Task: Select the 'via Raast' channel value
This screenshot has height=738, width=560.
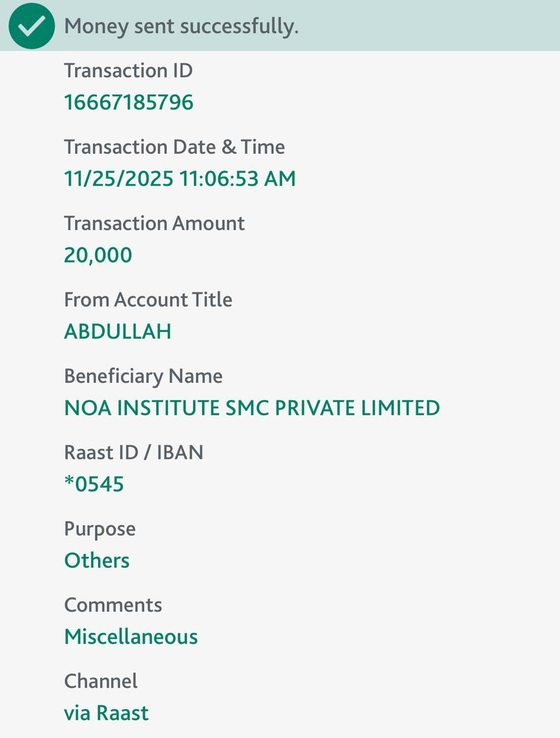Action: (106, 713)
